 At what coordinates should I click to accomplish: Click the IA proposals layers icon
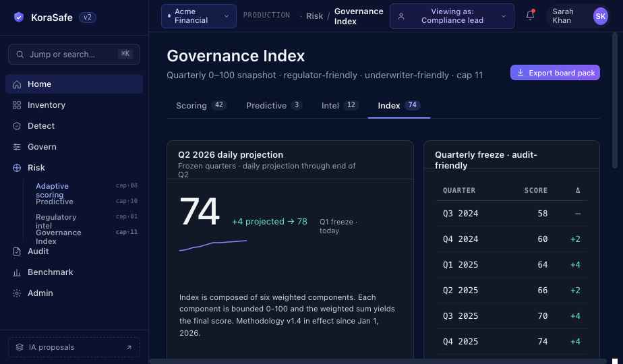click(20, 347)
